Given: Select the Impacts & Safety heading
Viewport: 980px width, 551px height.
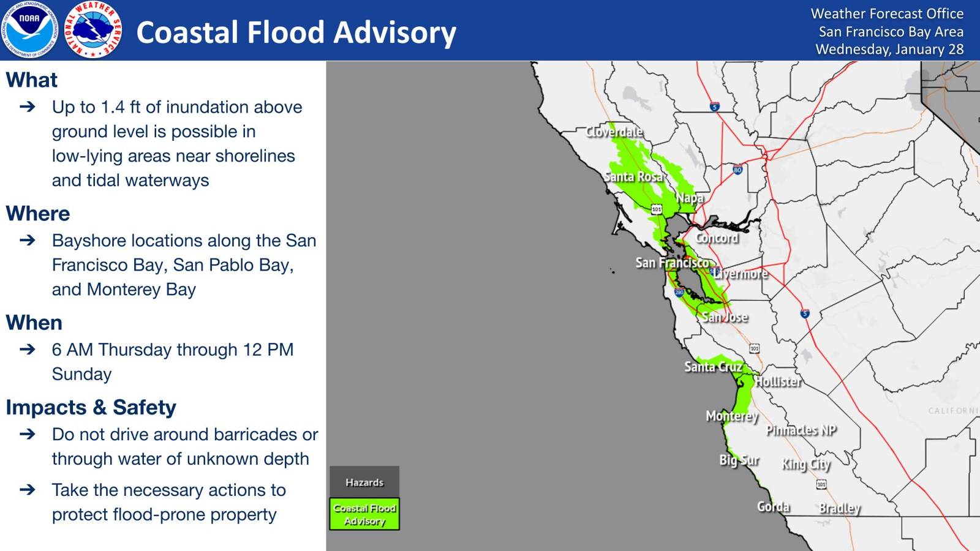Looking at the screenshot, I should tap(91, 407).
